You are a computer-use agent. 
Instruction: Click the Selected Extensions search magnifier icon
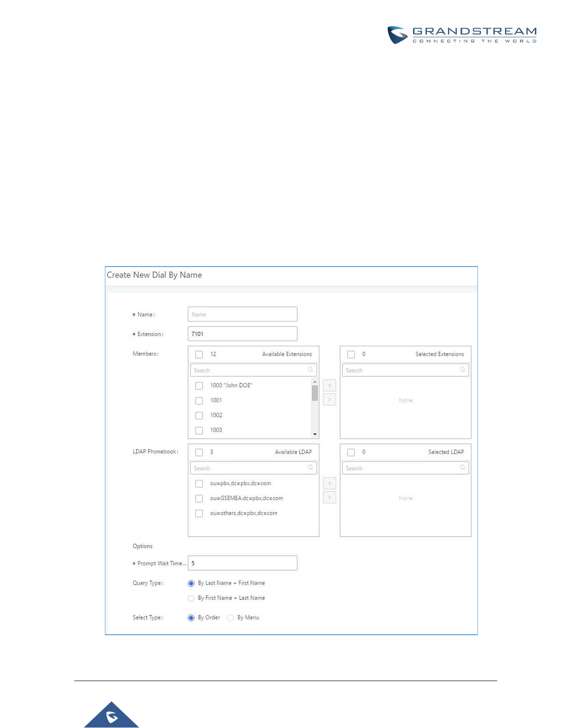pyautogui.click(x=463, y=370)
